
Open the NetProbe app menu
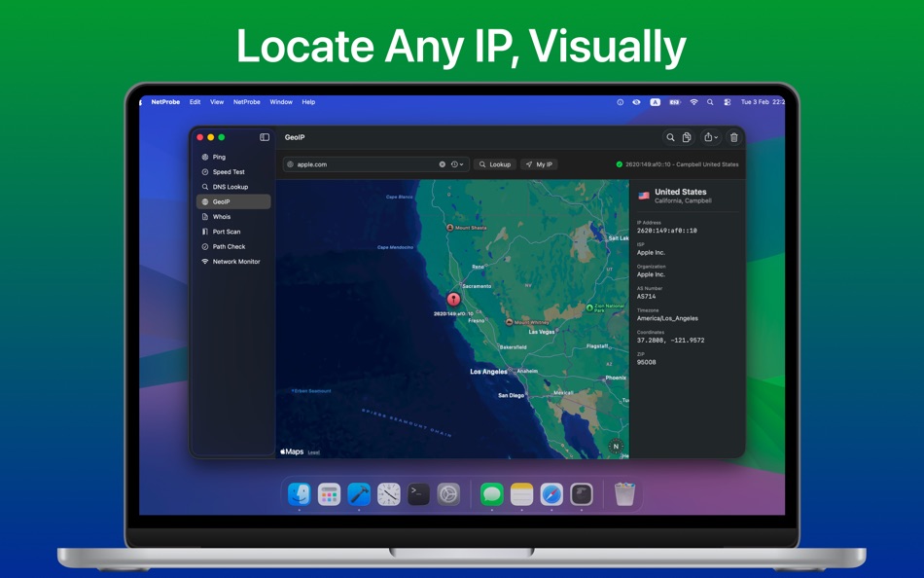(166, 101)
